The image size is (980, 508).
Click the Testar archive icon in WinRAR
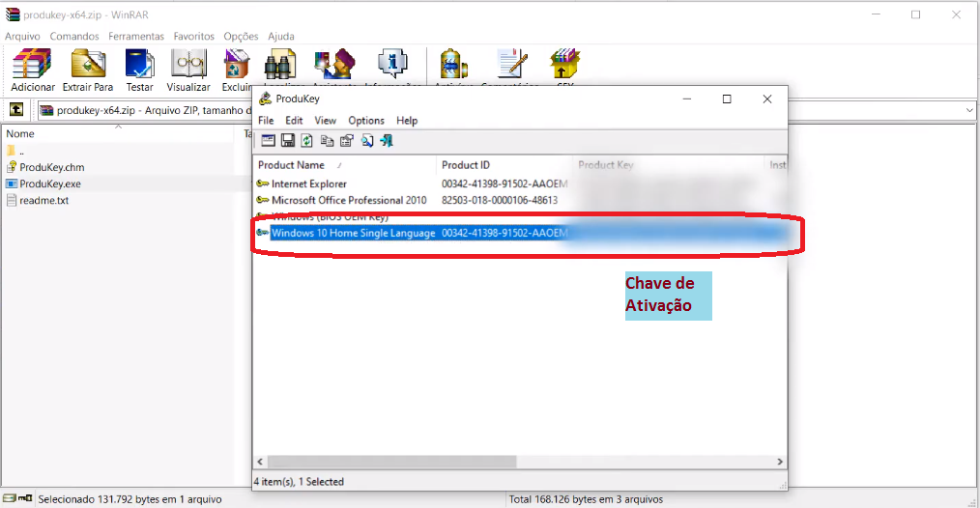[139, 64]
